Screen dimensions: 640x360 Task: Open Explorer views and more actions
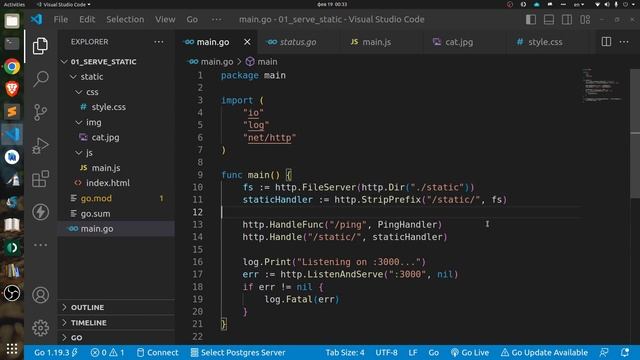point(159,42)
